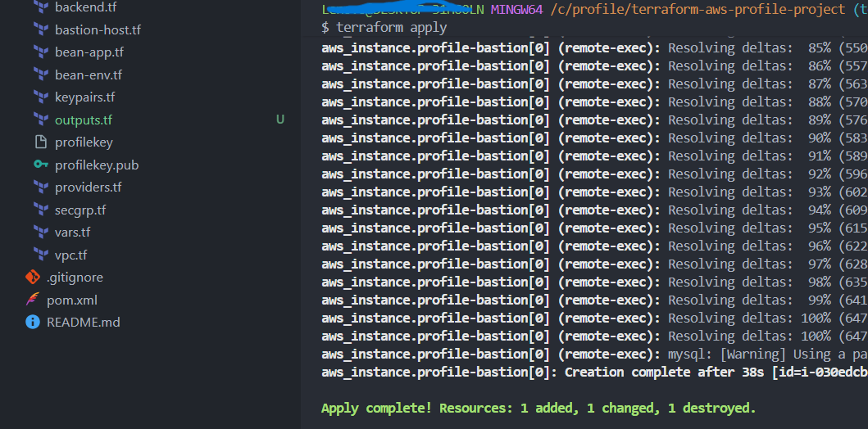Click the Terraform icon beside vpc.tf

click(x=41, y=255)
